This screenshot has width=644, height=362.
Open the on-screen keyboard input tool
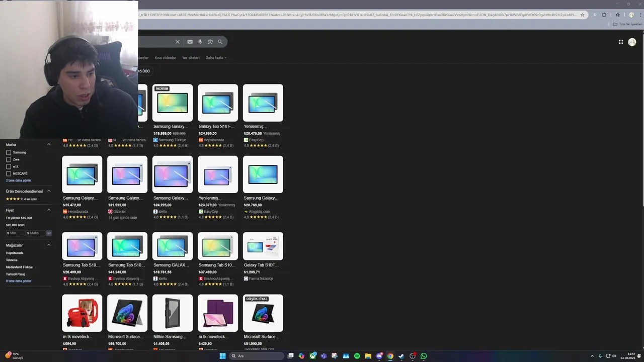click(x=190, y=42)
